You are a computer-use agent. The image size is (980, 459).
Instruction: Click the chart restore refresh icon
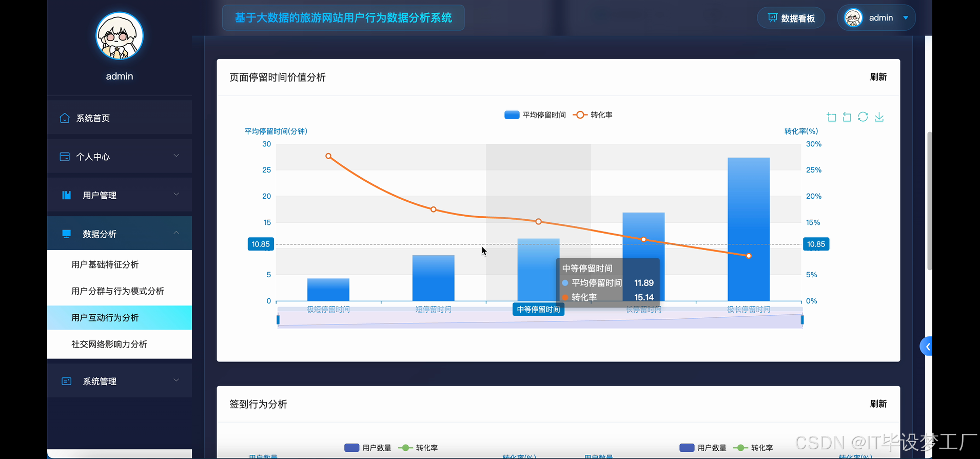863,117
